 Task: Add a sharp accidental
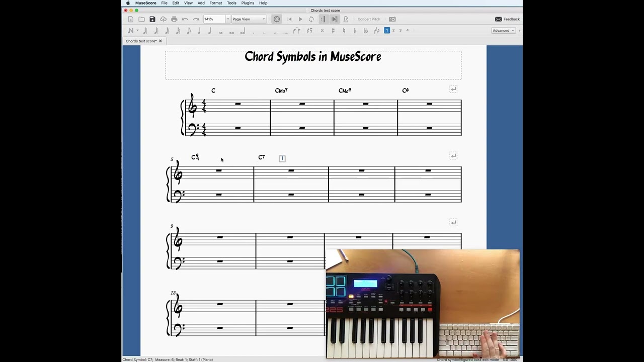(x=333, y=31)
